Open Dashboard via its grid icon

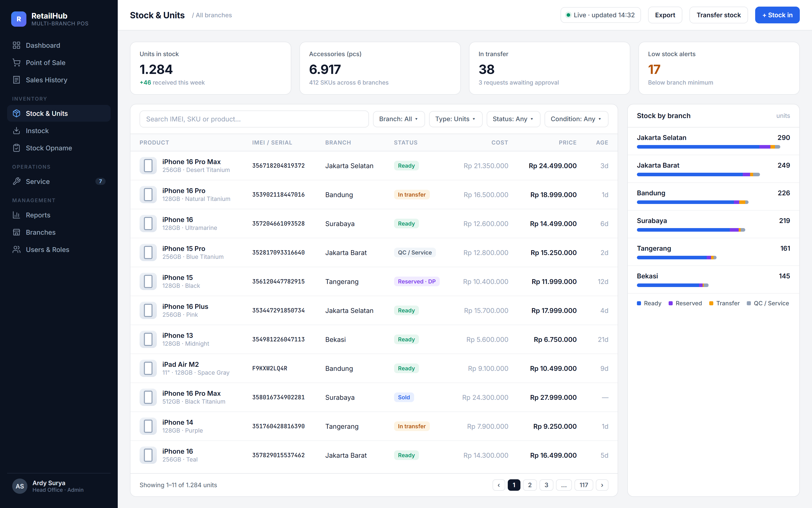tap(16, 45)
